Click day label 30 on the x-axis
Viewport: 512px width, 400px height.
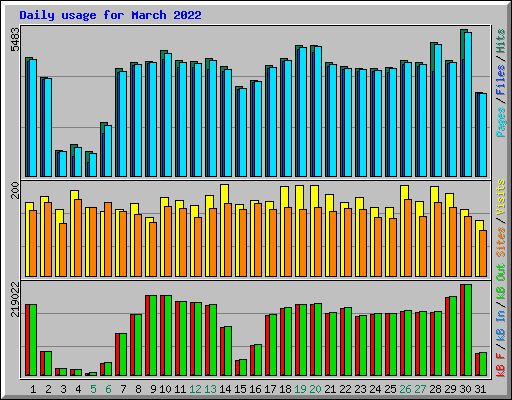[x=465, y=389]
